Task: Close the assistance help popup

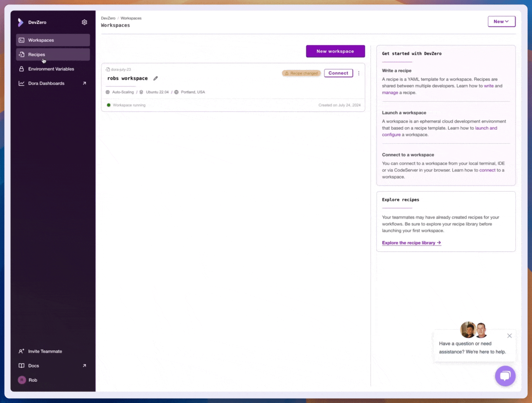Action: [509, 336]
